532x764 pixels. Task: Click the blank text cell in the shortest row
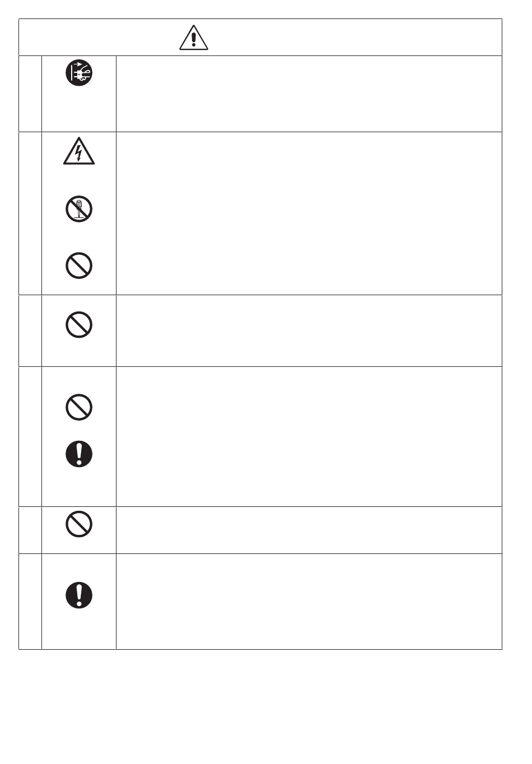pyautogui.click(x=309, y=530)
